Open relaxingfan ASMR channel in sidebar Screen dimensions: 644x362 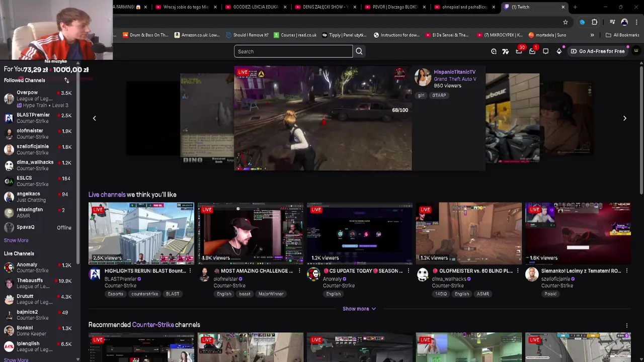click(x=38, y=213)
